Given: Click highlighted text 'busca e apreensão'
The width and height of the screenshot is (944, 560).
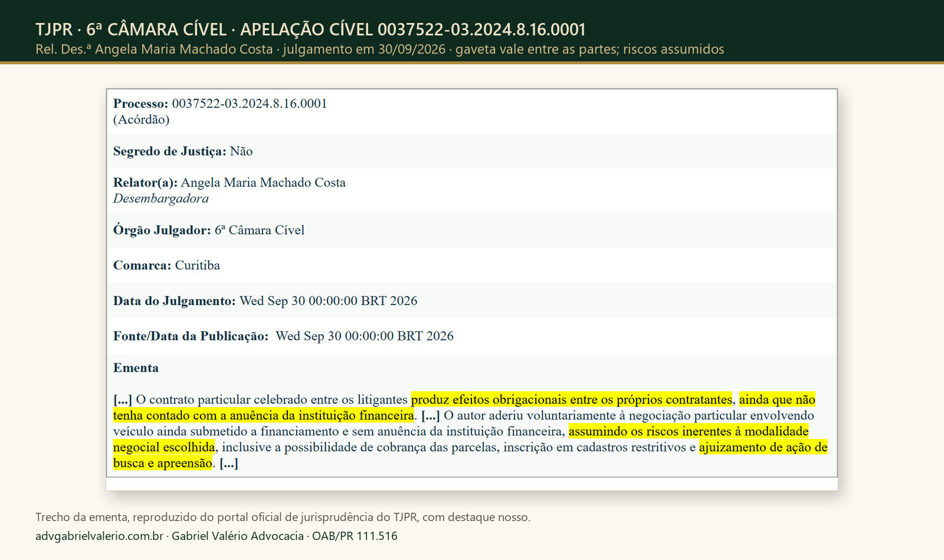Looking at the screenshot, I should pyautogui.click(x=162, y=463).
